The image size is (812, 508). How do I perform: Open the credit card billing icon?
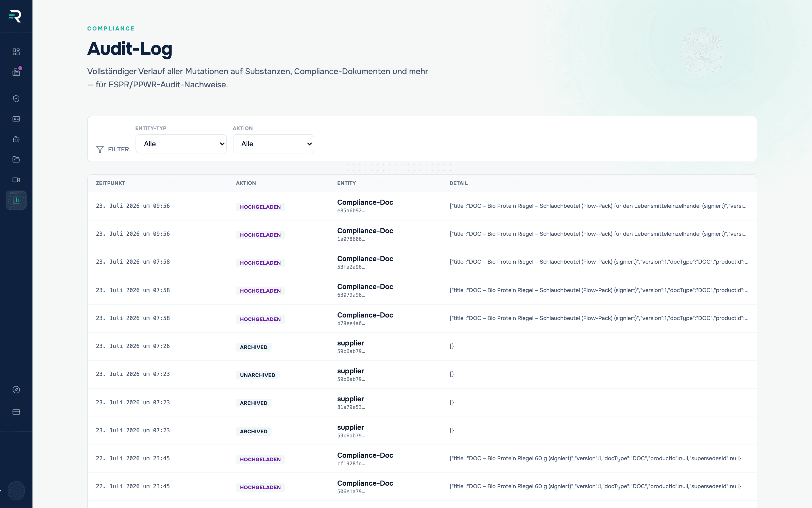click(16, 412)
